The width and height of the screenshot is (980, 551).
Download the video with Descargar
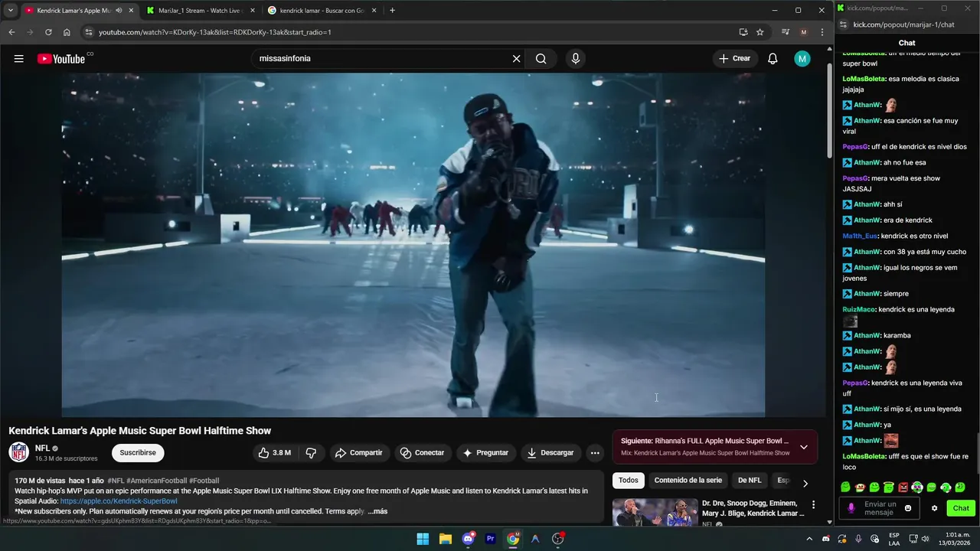coord(550,453)
